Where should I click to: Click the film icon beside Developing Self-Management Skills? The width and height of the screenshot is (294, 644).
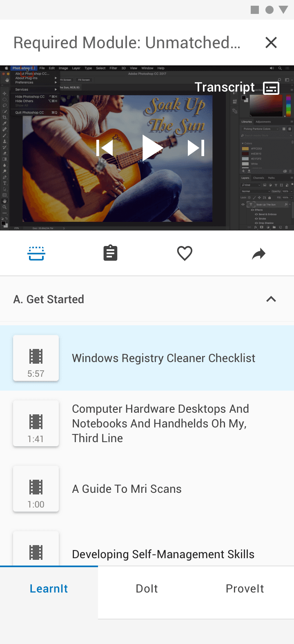(36, 552)
